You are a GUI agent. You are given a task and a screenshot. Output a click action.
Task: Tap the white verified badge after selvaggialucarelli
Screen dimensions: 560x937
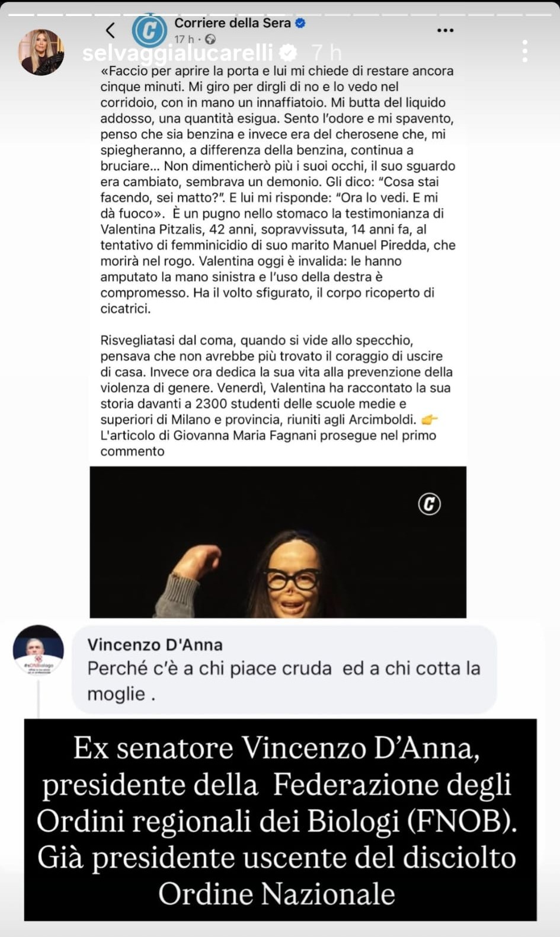pyautogui.click(x=288, y=53)
